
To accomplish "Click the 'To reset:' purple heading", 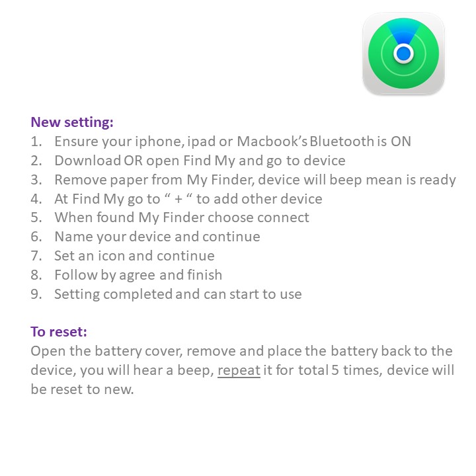I will [59, 331].
